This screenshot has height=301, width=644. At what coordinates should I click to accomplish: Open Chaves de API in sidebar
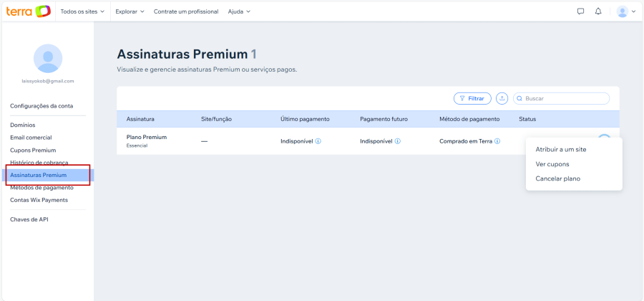pyautogui.click(x=29, y=219)
